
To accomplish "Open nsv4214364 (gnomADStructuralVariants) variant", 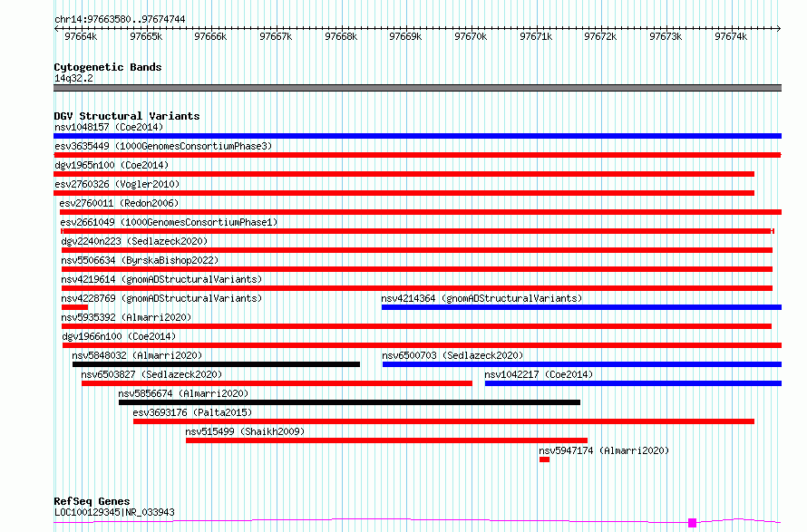I will point(481,298).
